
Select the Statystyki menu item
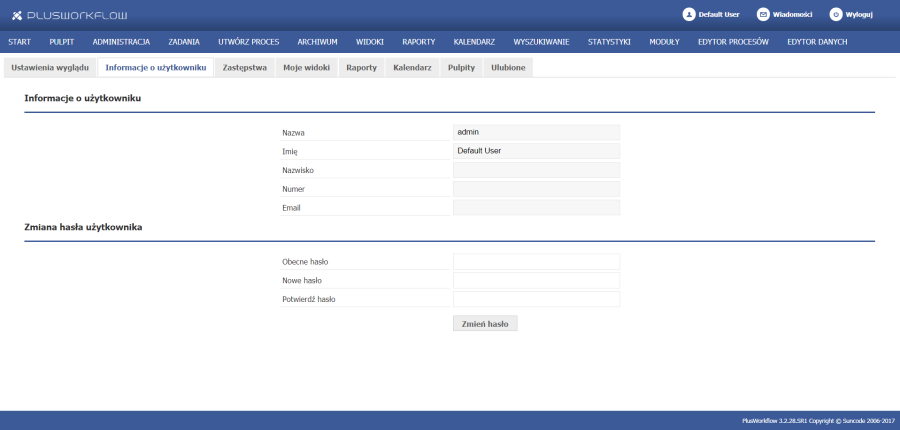pyautogui.click(x=609, y=42)
